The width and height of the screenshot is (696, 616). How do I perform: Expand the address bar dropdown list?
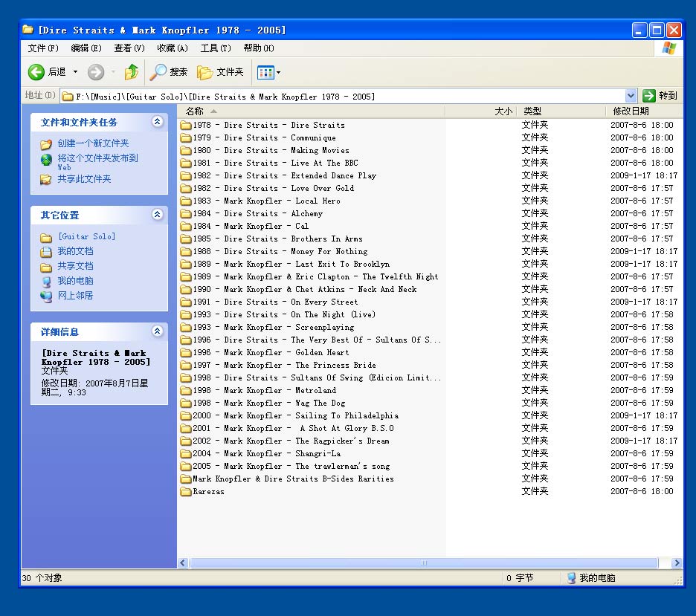631,95
